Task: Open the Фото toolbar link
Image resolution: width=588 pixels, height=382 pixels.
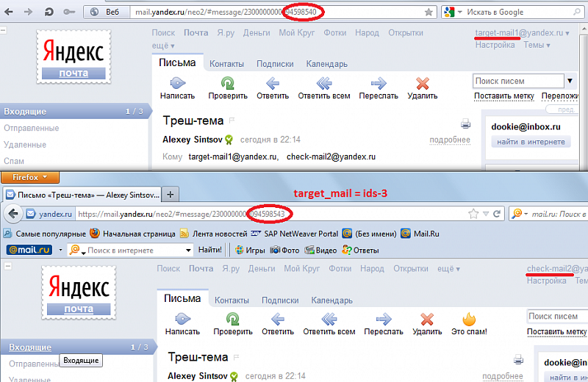Action: tap(284, 250)
